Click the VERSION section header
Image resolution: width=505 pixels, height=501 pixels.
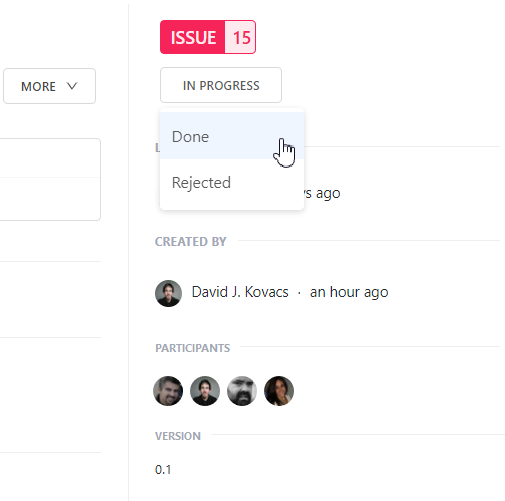pos(178,436)
